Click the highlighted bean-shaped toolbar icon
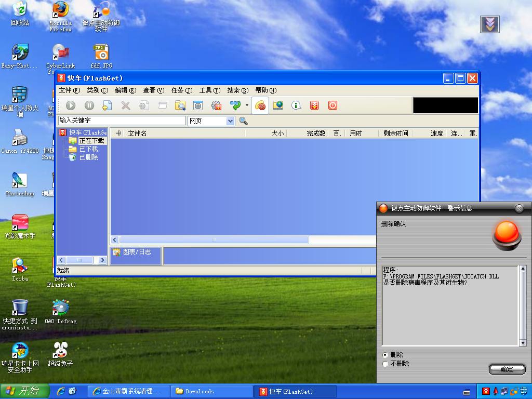This screenshot has width=532, height=399. [x=260, y=105]
